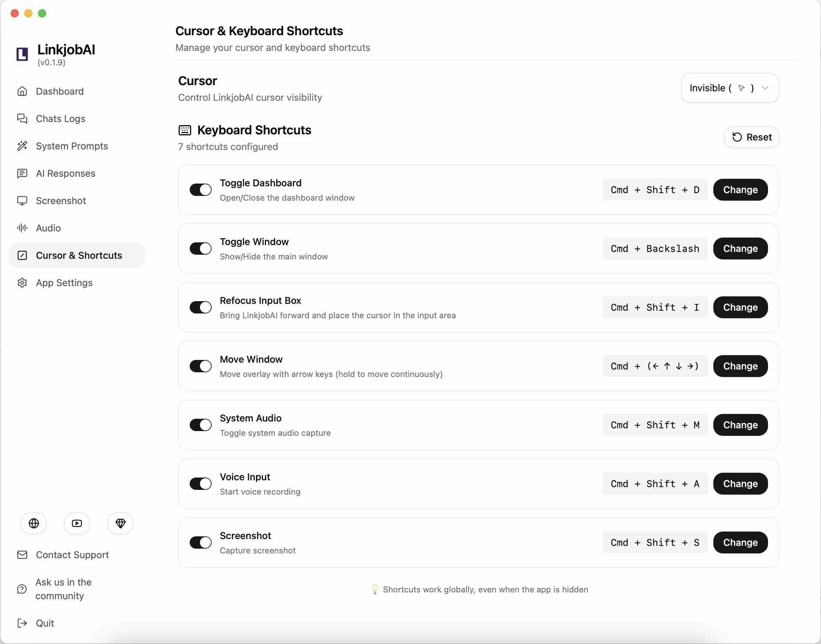Turn off the Voice Input shortcut
This screenshot has height=644, width=821.
coord(200,483)
